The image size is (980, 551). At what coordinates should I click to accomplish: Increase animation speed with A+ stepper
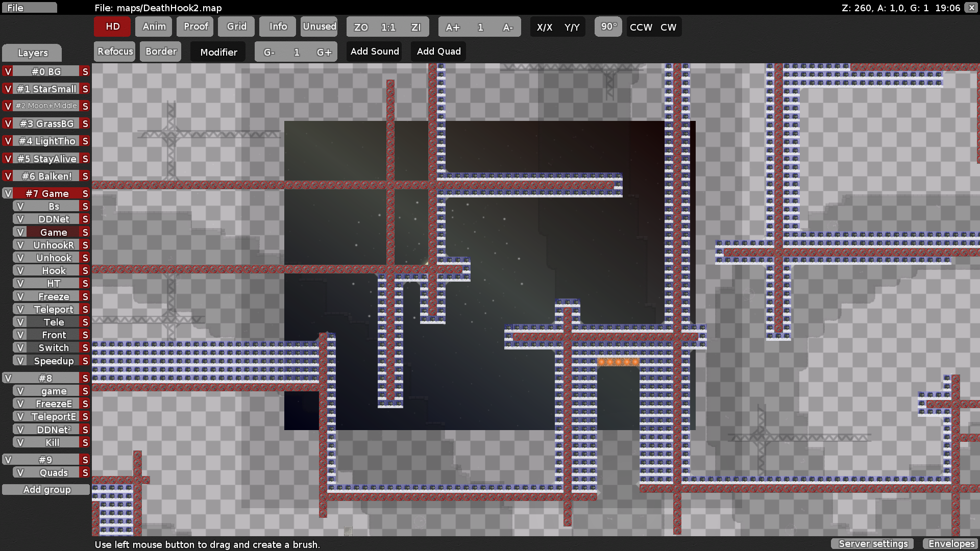(x=452, y=27)
